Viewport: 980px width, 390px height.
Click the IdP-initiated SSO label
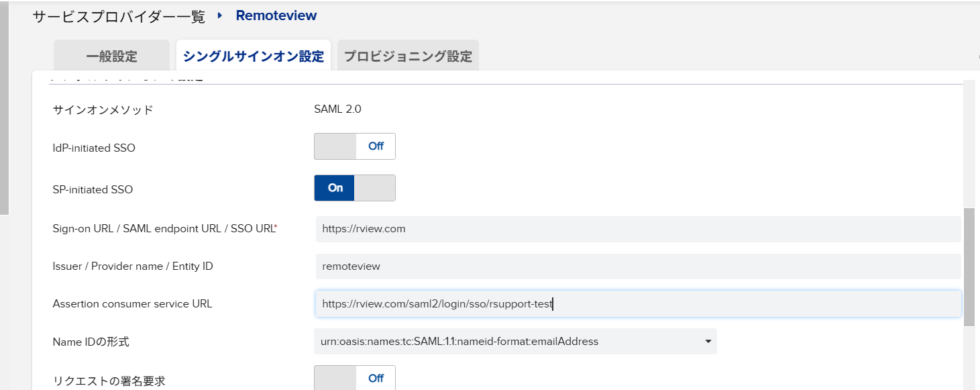(x=94, y=148)
